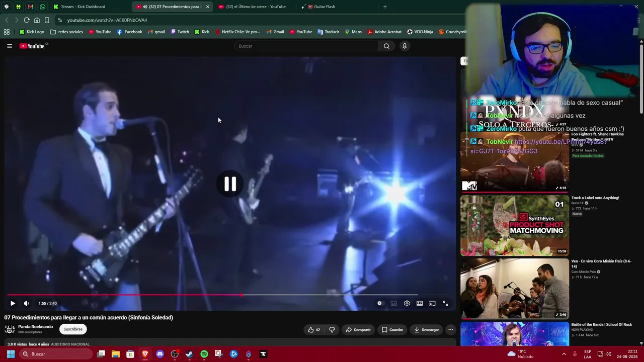Switch to el Último ke zierre YouTube tab
This screenshot has height=362, width=644.
pos(257,7)
